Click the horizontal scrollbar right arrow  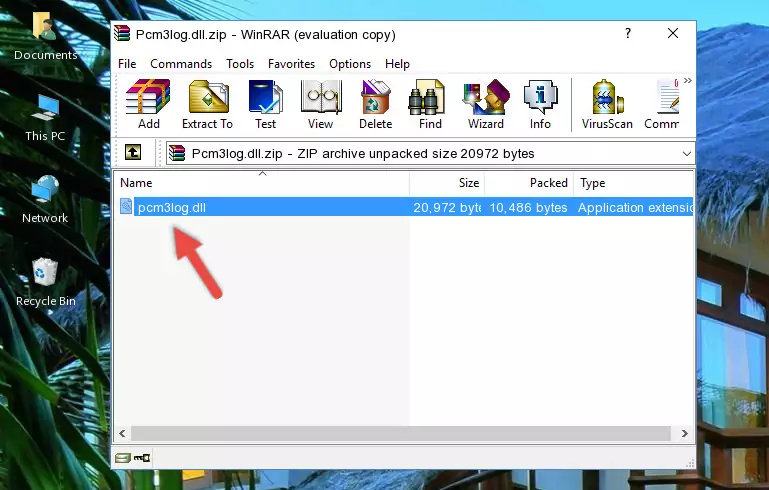coord(684,433)
